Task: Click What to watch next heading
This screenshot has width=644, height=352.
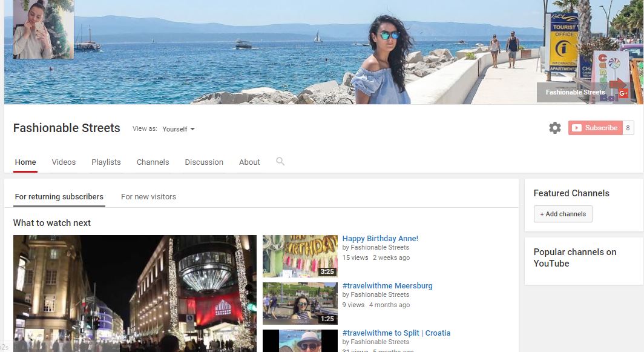Action: click(52, 223)
